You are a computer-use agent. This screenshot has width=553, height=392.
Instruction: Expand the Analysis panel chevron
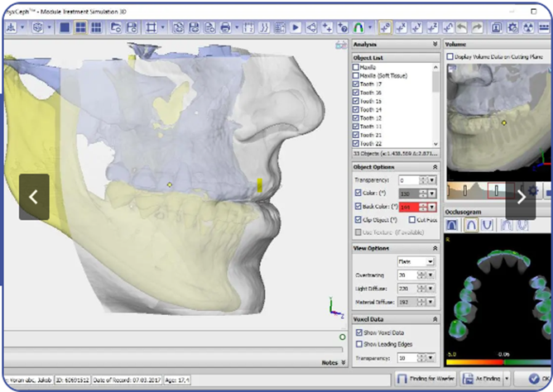coord(435,44)
